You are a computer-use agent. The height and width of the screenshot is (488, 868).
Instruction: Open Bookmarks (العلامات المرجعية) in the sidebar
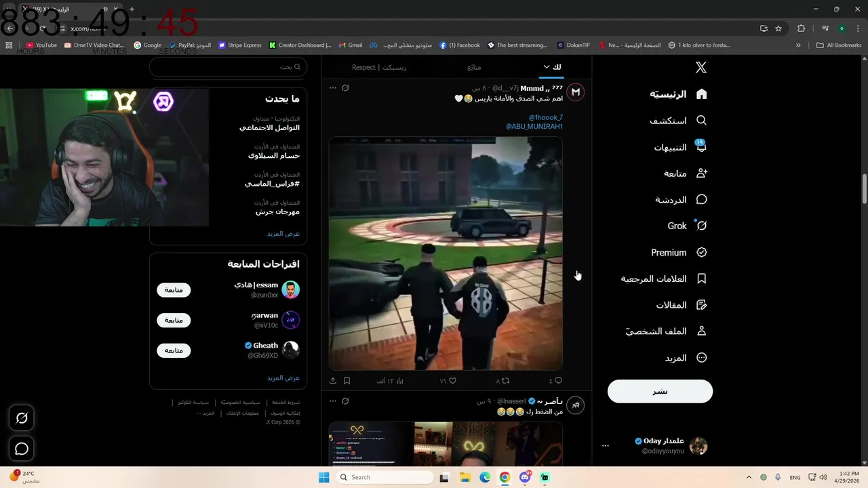pos(665,279)
